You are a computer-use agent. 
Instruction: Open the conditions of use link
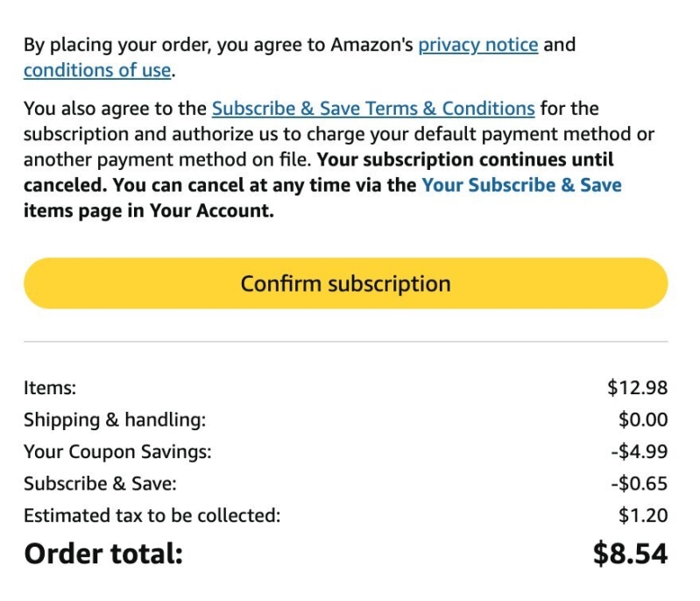click(97, 71)
